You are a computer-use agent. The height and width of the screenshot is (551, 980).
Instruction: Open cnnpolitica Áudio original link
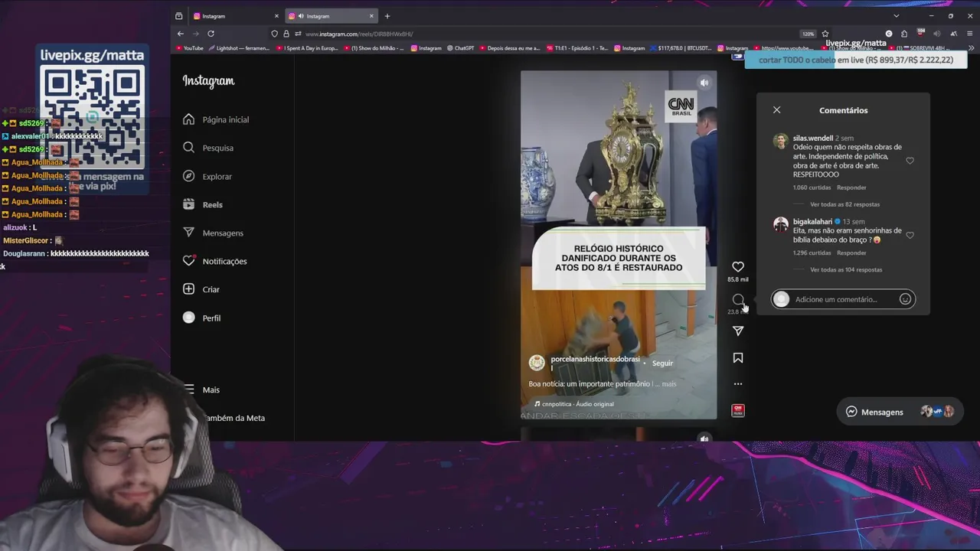coord(574,404)
